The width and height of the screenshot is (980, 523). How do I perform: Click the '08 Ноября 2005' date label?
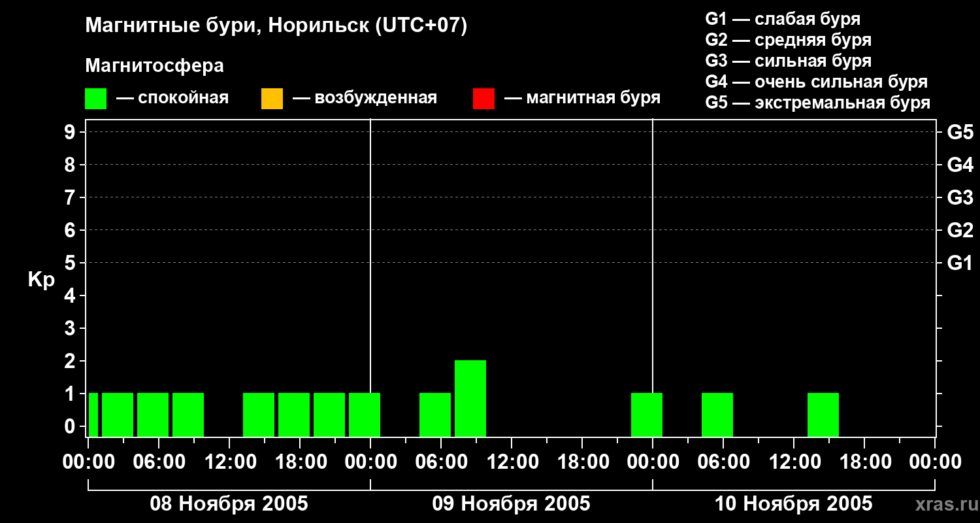(229, 503)
